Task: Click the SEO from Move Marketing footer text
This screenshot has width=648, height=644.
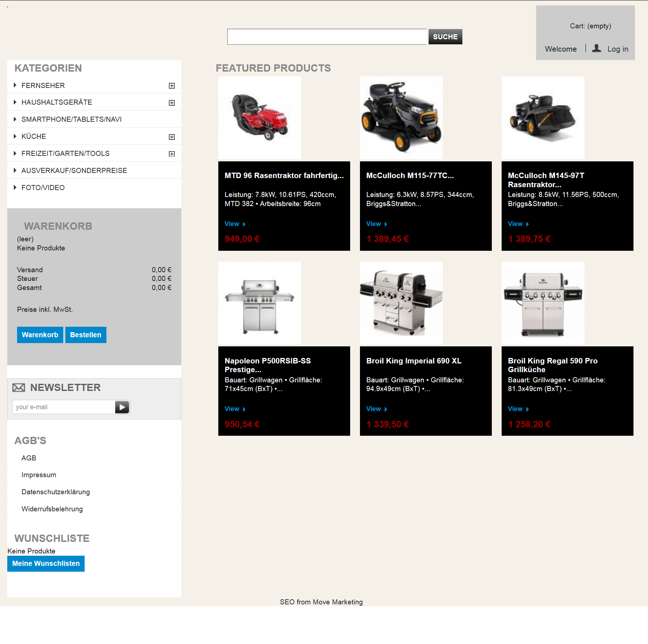Action: (x=321, y=602)
